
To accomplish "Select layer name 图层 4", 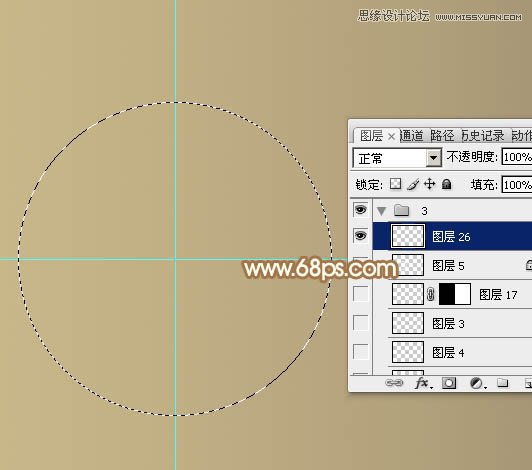I will click(448, 353).
